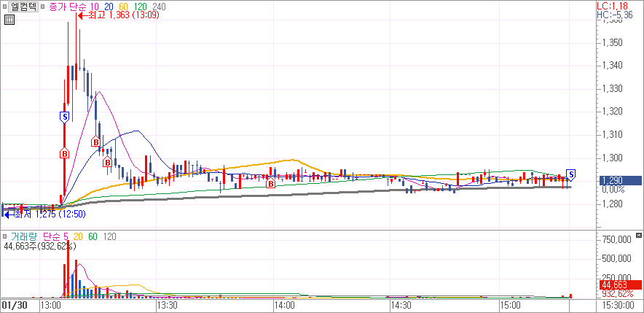Click the 1,280 price axis label
Viewport: 644px width, 313px height.
(612, 204)
